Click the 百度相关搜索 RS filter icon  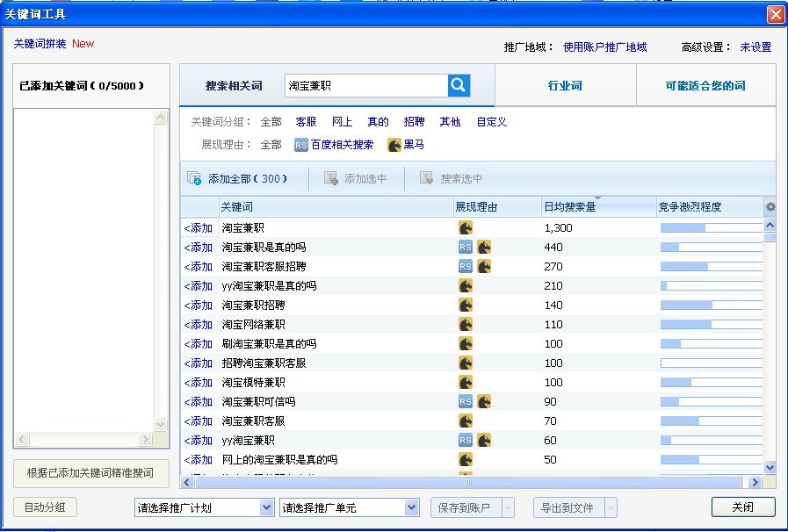point(301,145)
